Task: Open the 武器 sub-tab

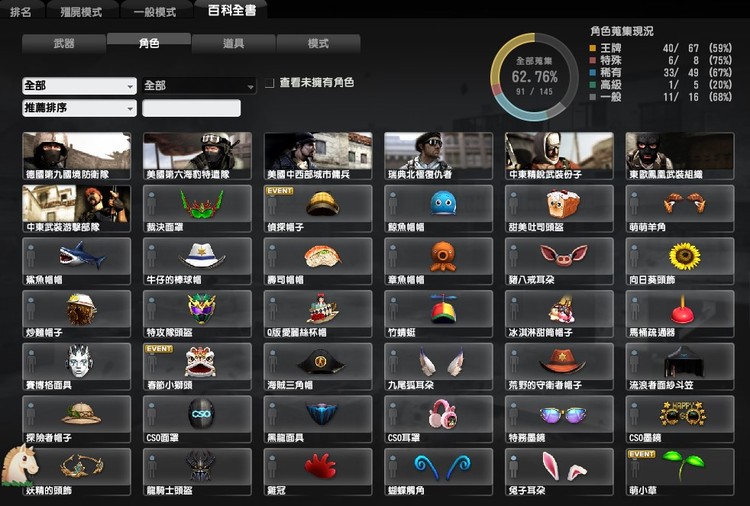Action: coord(64,44)
